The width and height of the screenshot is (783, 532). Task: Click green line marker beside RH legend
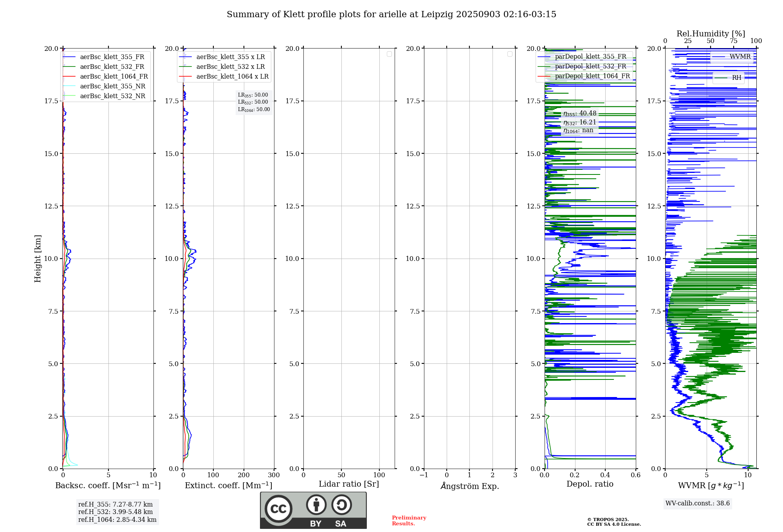pyautogui.click(x=721, y=78)
